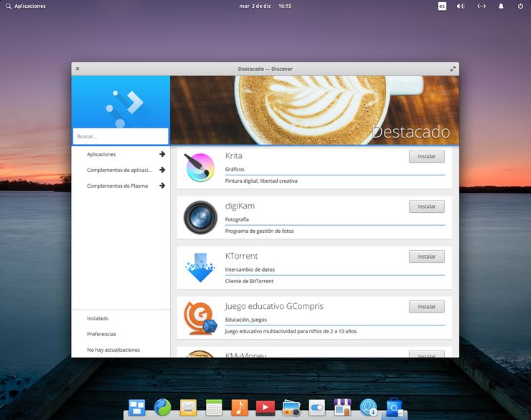Open the power session menu icon

[520, 6]
